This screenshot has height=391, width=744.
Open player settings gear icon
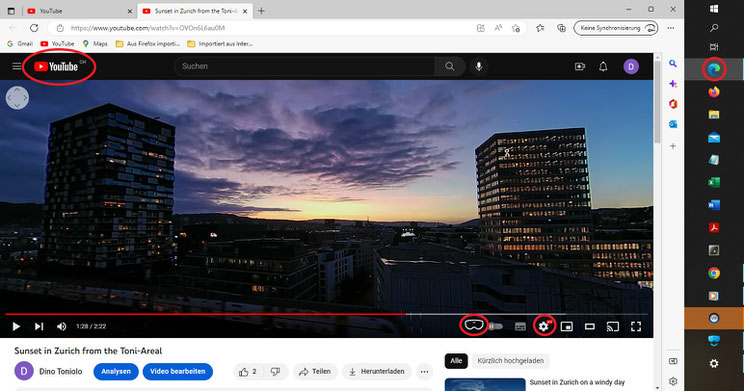point(544,326)
